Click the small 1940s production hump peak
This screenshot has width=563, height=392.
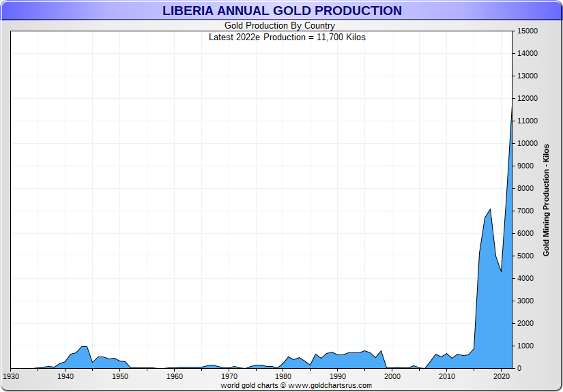[84, 347]
